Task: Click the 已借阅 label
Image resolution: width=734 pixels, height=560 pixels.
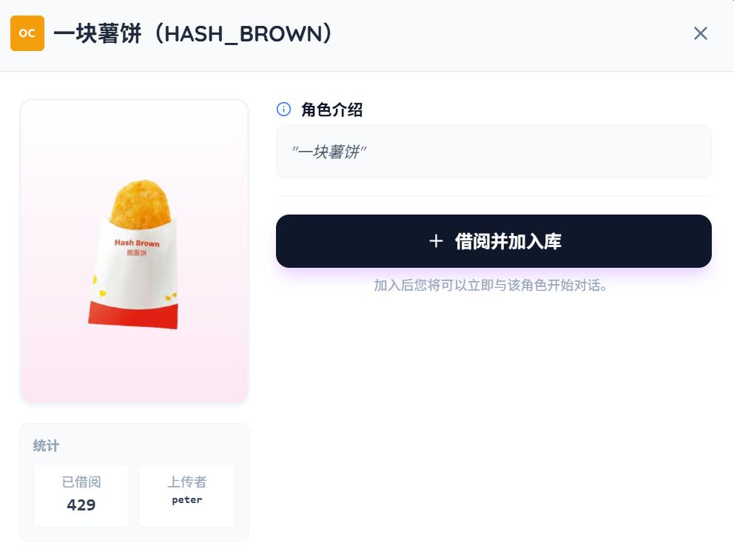Action: click(81, 482)
